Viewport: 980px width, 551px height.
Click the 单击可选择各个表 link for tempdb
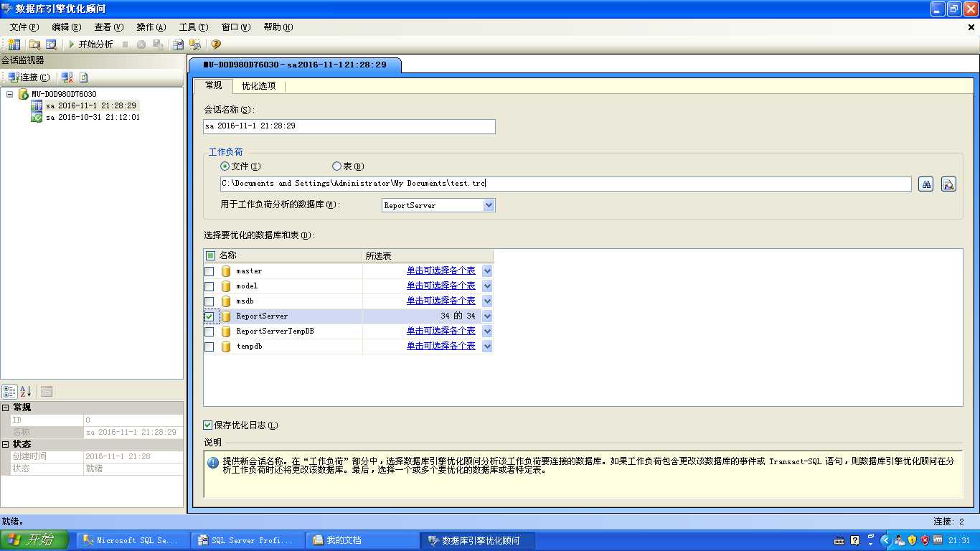pos(440,347)
